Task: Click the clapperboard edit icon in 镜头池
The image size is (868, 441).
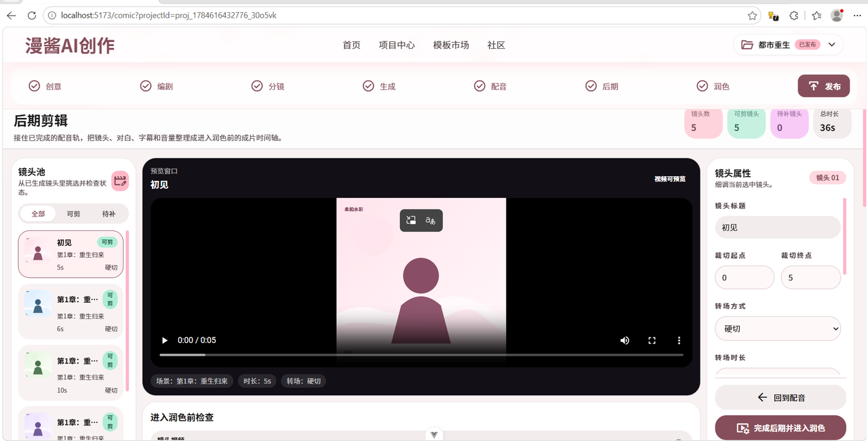Action: 120,180
